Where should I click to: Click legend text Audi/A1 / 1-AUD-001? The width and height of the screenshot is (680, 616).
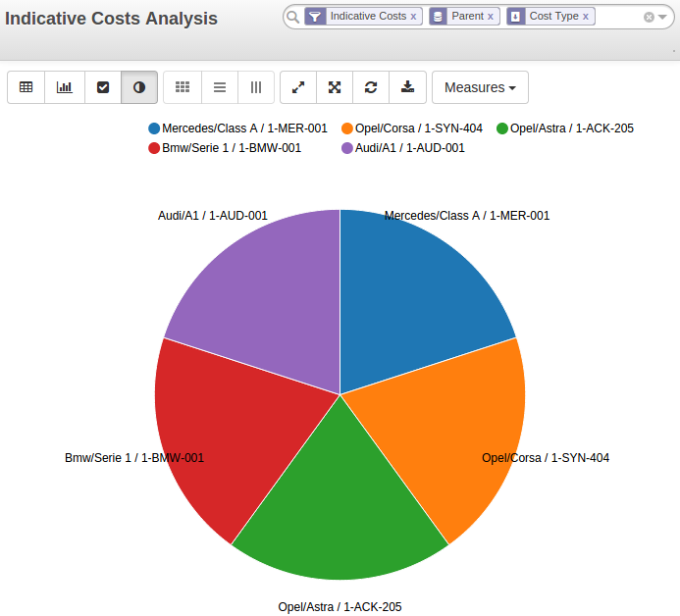click(410, 148)
